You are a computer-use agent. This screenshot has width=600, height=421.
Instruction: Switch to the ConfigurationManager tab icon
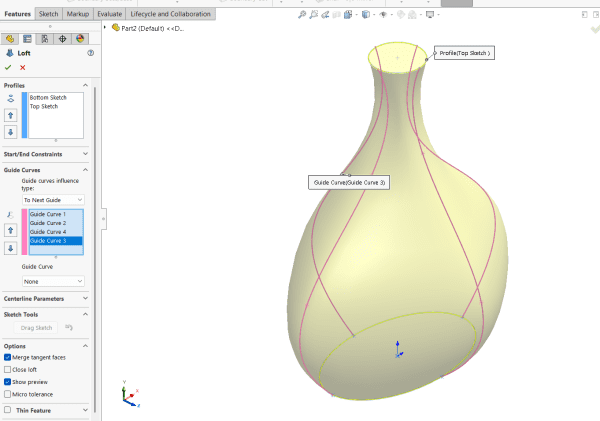tap(45, 38)
